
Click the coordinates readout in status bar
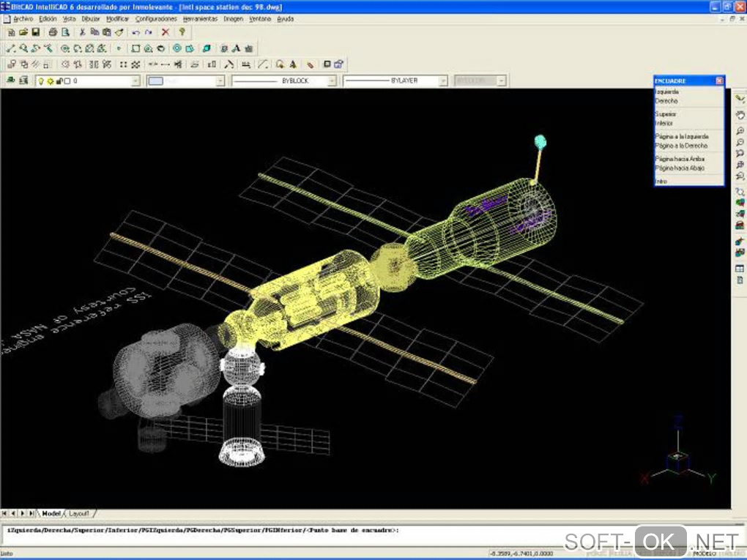click(521, 554)
